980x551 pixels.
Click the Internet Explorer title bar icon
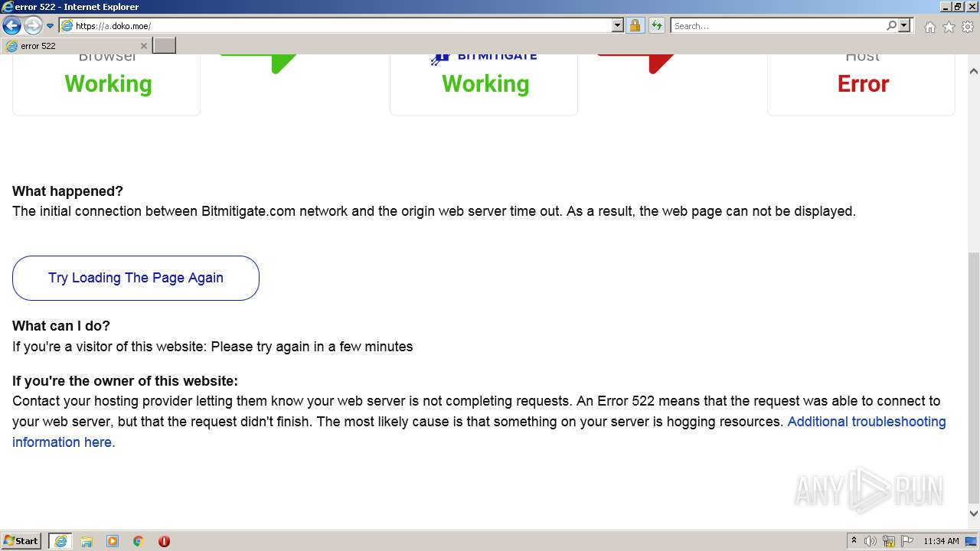[x=8, y=7]
